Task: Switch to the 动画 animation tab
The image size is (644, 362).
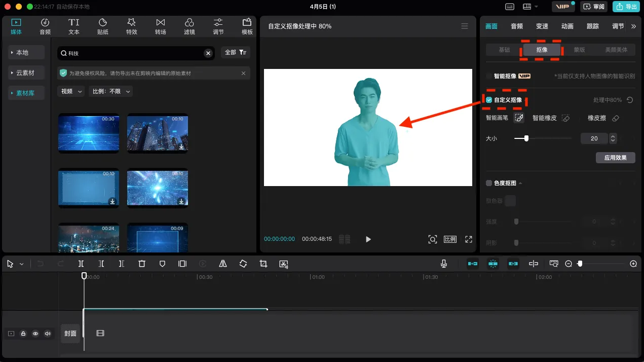Action: [567, 26]
